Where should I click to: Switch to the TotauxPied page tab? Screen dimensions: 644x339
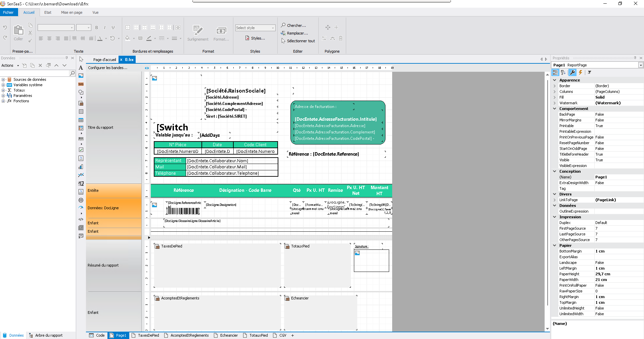pos(255,335)
